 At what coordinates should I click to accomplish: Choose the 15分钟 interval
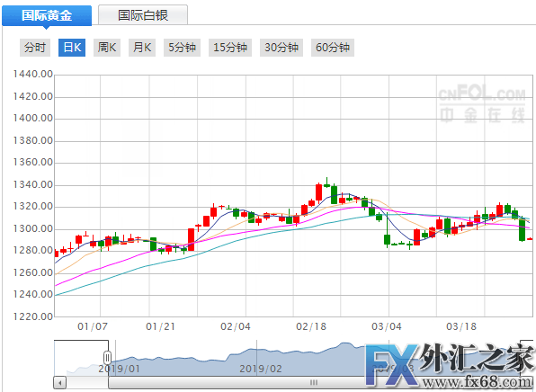tap(230, 48)
